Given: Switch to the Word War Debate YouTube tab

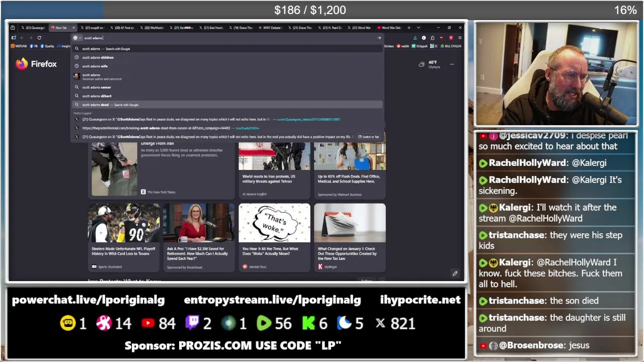Looking at the screenshot, I should (x=389, y=28).
